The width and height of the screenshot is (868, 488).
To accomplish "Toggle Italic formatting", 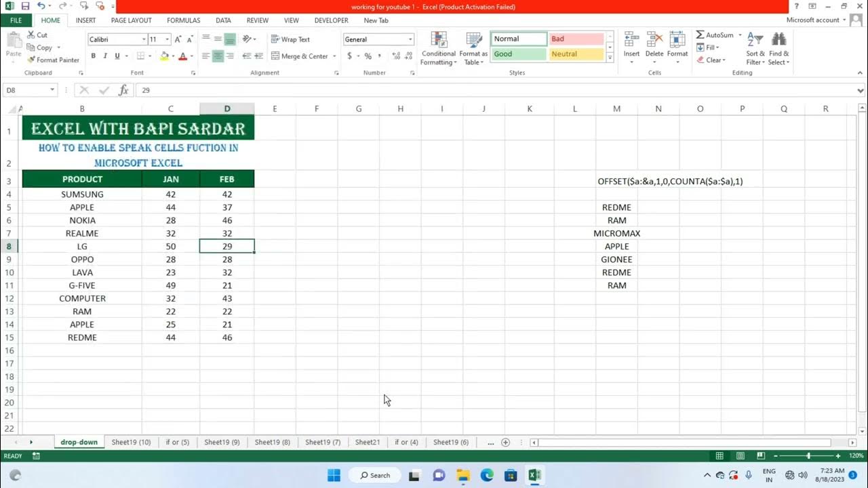I will click(x=105, y=56).
